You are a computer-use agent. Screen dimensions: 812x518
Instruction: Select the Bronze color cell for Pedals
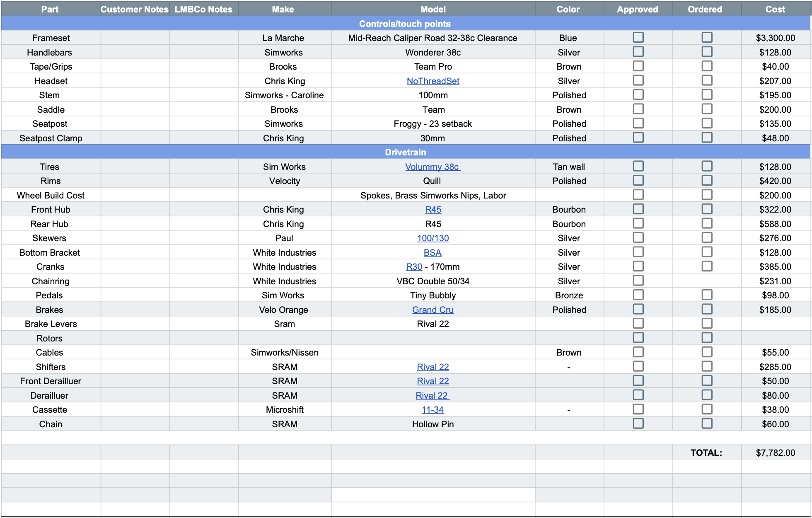tap(569, 295)
